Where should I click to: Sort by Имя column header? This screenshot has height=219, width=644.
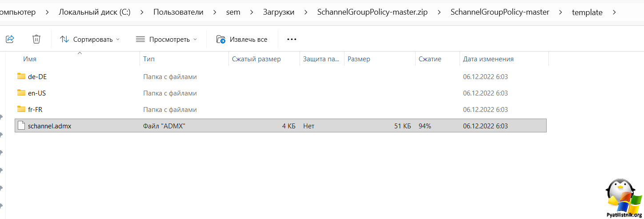[x=30, y=59]
